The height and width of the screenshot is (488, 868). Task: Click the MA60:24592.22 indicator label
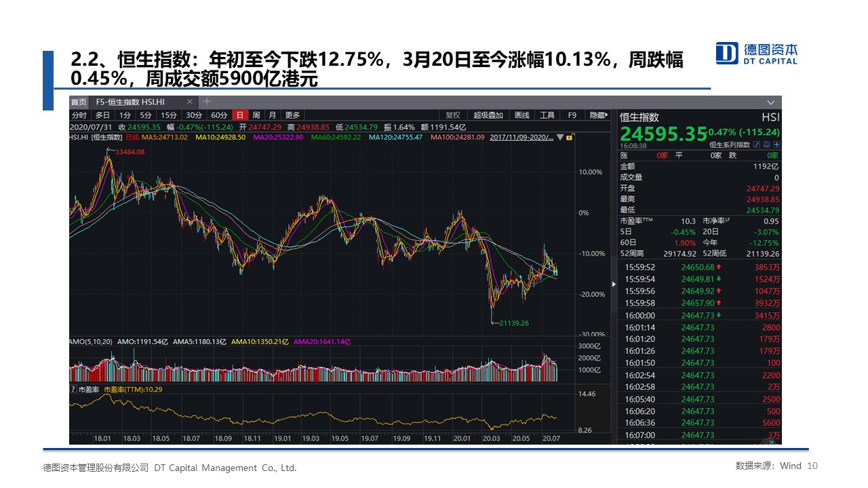pyautogui.click(x=336, y=137)
